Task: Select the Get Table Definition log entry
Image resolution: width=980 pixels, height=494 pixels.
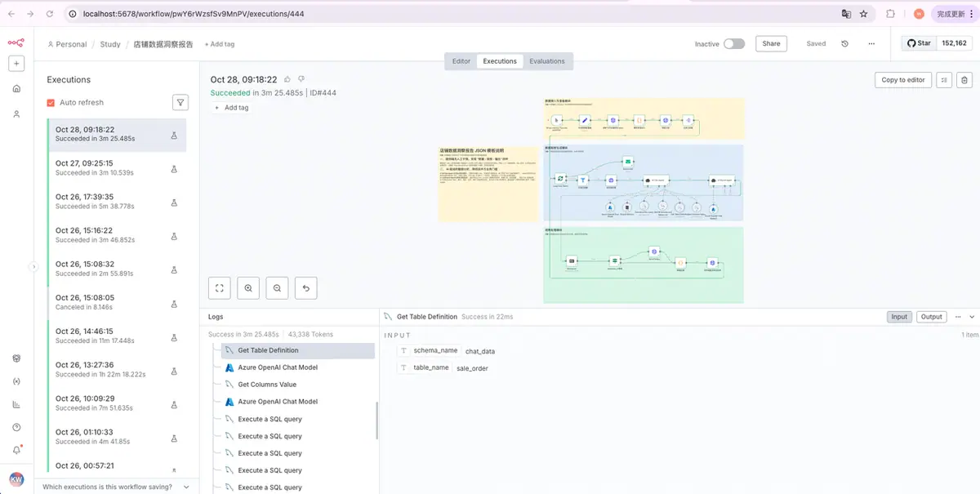Action: coord(299,350)
